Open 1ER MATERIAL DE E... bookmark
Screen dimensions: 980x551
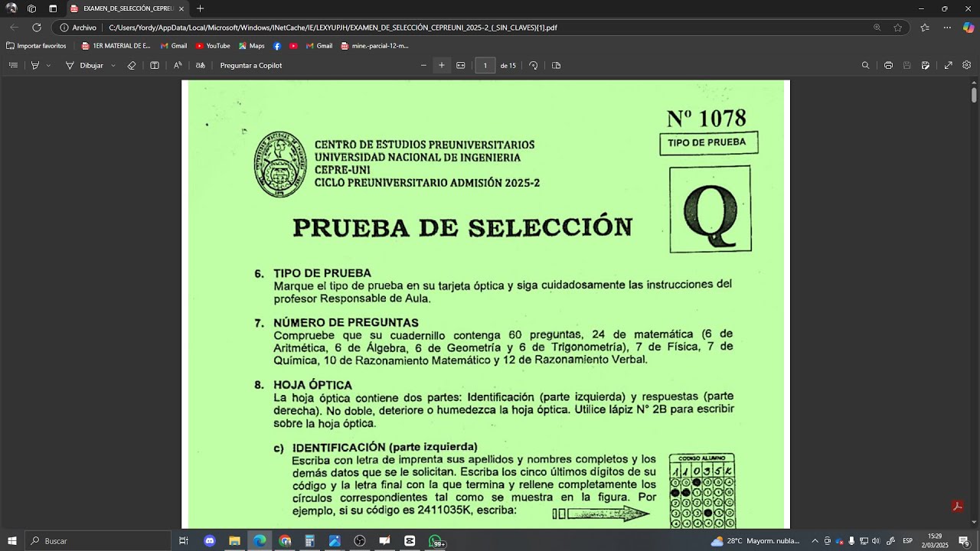116,46
